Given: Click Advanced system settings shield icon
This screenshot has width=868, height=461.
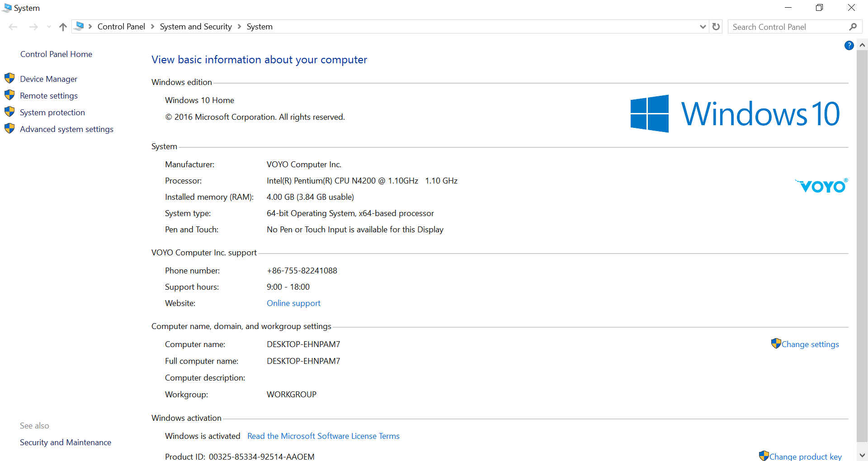Looking at the screenshot, I should 9,128.
